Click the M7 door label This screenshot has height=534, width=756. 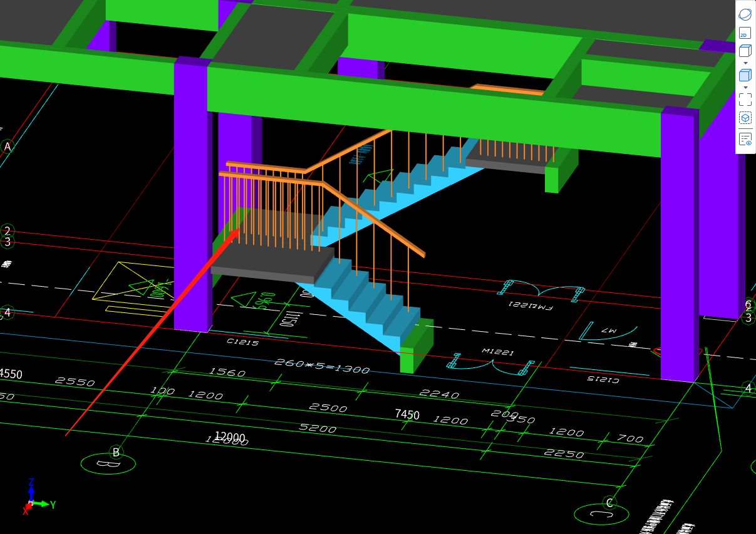[609, 329]
